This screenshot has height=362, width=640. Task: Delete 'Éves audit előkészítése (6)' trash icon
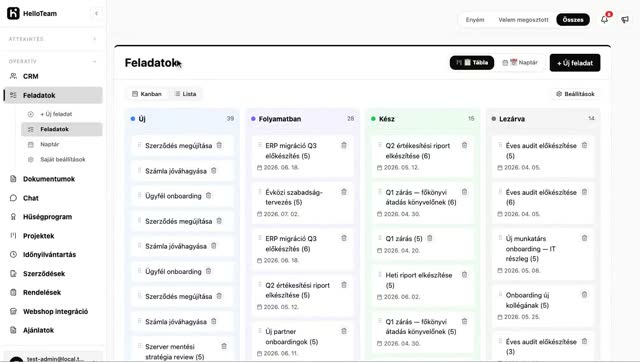pos(584,192)
